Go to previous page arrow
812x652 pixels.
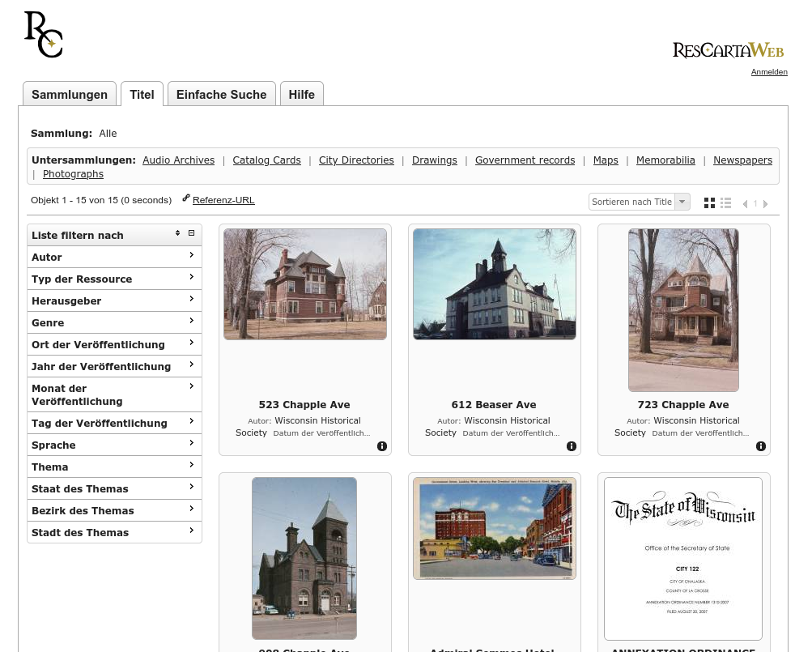[745, 203]
